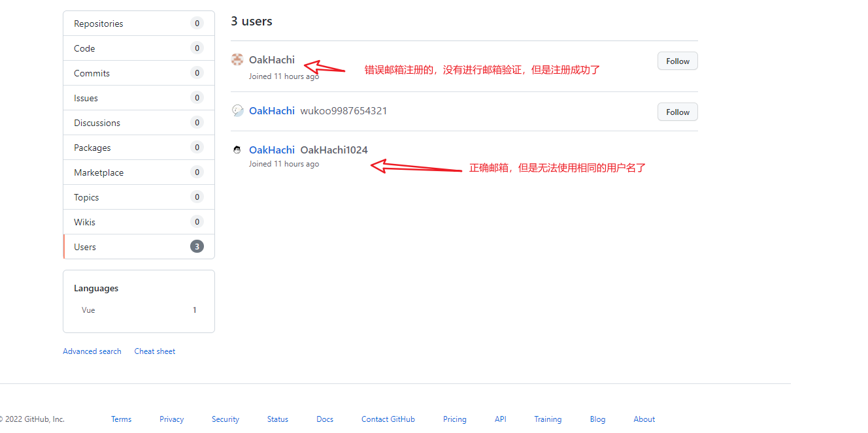Open the Status footer link
Image resolution: width=868 pixels, height=433 pixels.
point(278,419)
